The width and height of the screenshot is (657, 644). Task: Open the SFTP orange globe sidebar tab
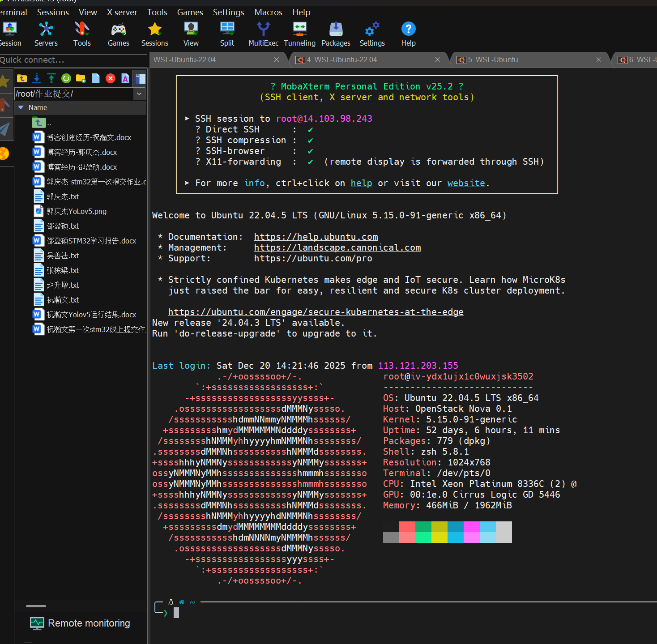click(x=4, y=154)
